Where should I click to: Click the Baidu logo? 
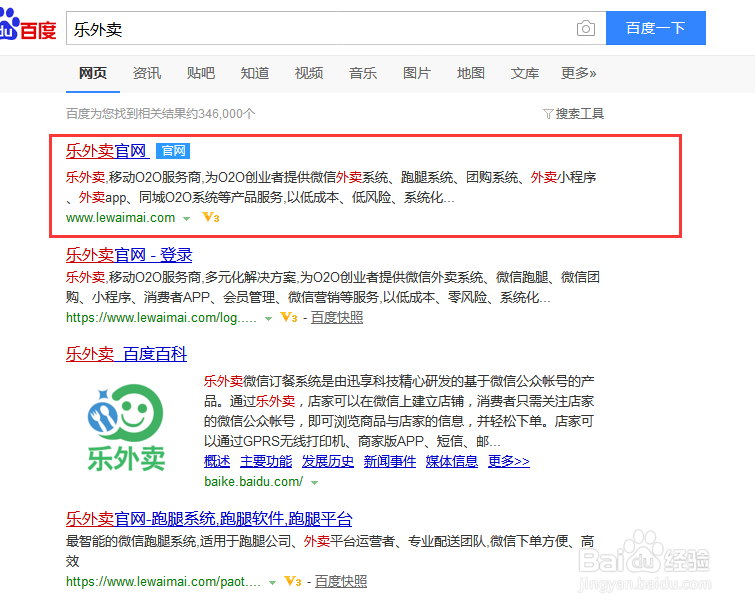pyautogui.click(x=28, y=25)
